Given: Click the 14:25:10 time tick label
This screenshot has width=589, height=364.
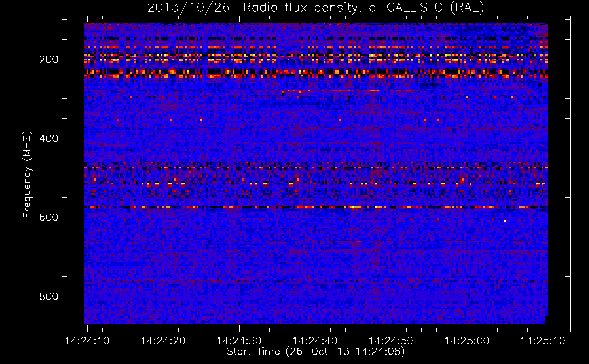Looking at the screenshot, I should tap(543, 341).
